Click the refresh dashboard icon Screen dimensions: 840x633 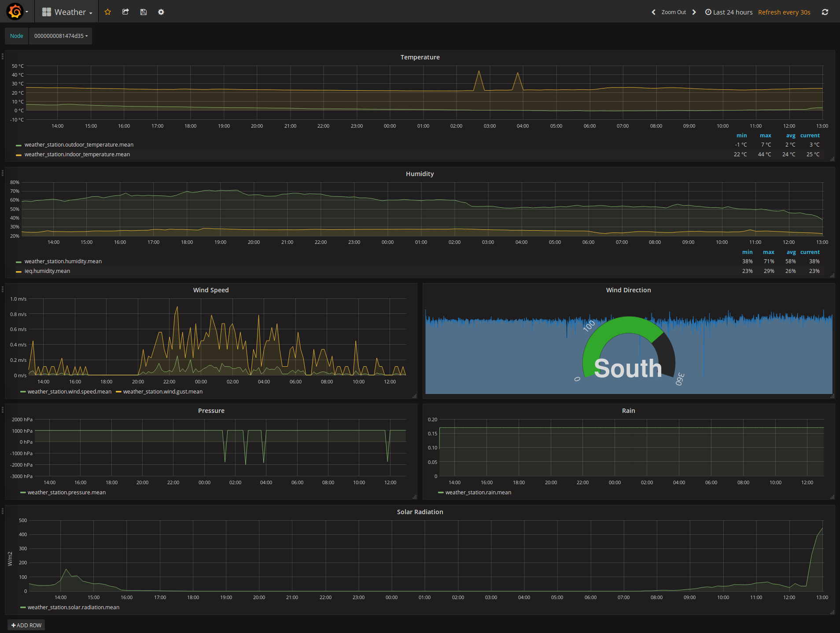click(825, 12)
